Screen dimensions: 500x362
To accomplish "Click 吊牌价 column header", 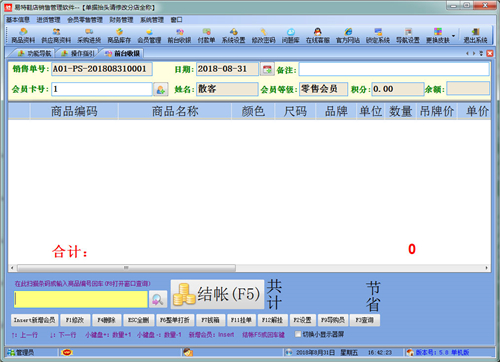I will [x=437, y=111].
